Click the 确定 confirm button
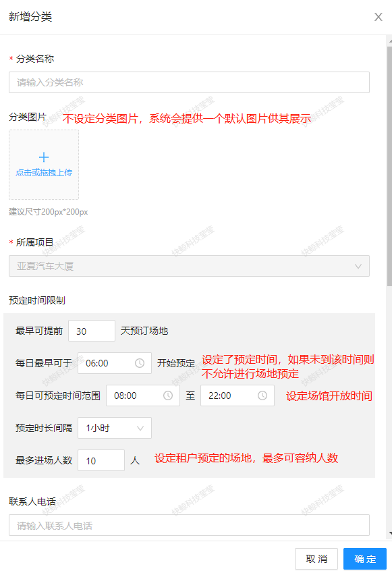 [365, 559]
